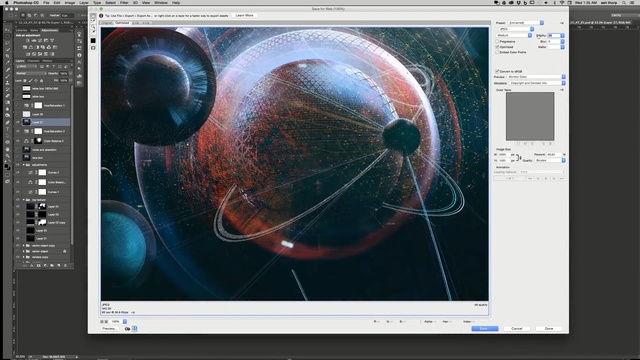Viewport: 640px width, 360px height.
Task: Click the lock all layers padlock icon
Action: click(42, 80)
